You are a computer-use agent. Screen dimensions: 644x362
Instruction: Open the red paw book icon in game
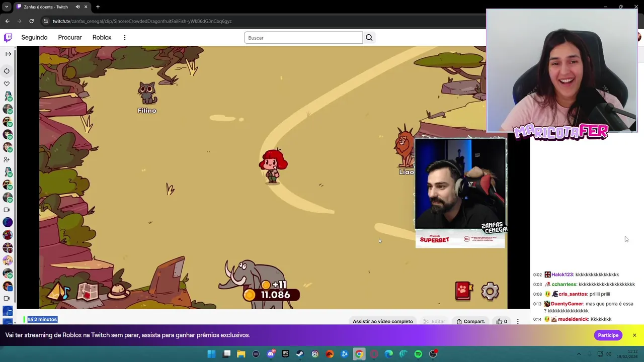point(464,291)
